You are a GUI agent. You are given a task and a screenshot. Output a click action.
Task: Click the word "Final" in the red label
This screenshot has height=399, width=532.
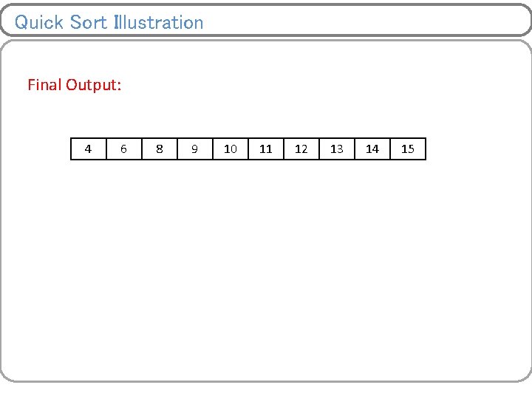pos(44,85)
